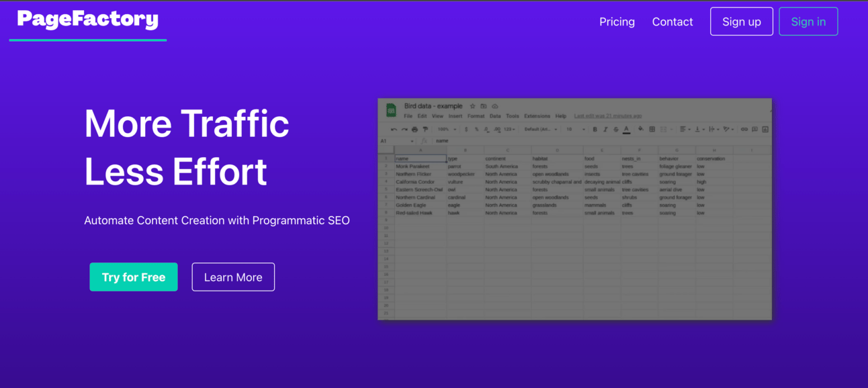This screenshot has width=868, height=388.
Task: Click the Borders icon
Action: [x=652, y=130]
